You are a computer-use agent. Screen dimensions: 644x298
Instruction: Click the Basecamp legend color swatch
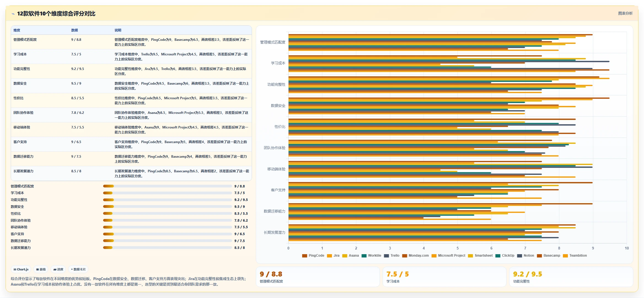540,256
